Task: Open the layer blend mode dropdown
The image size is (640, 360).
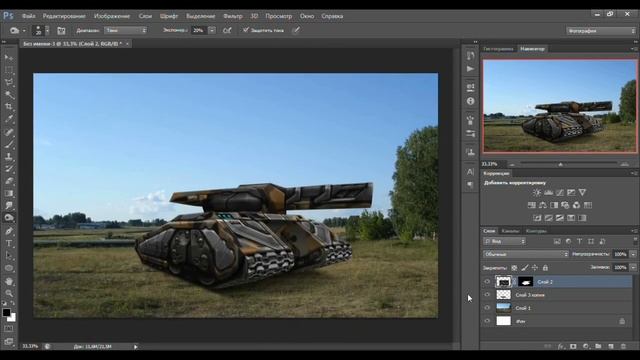Action: 526,254
